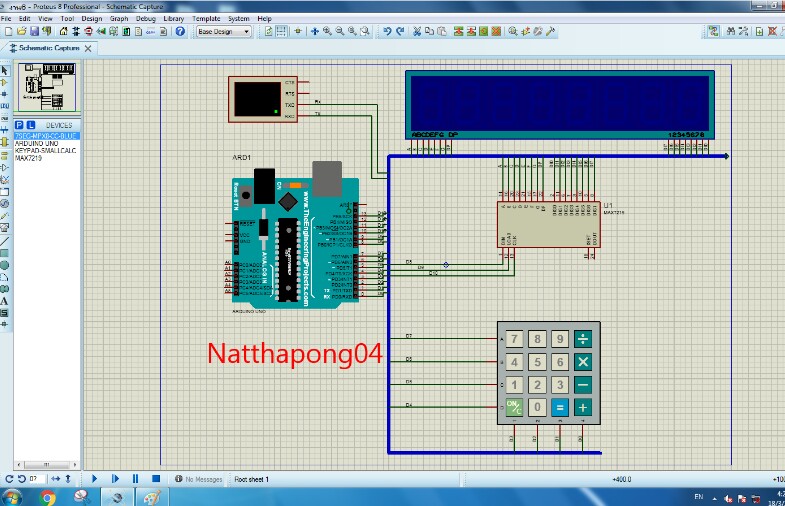Click the Cut scissors icon
785x506 pixels.
[x=417, y=32]
